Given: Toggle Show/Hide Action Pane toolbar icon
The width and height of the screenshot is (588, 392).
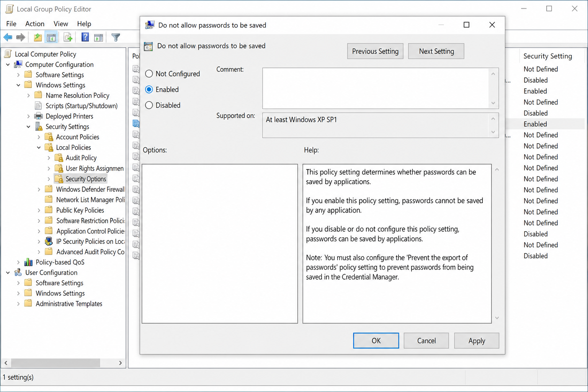Looking at the screenshot, I should click(98, 37).
